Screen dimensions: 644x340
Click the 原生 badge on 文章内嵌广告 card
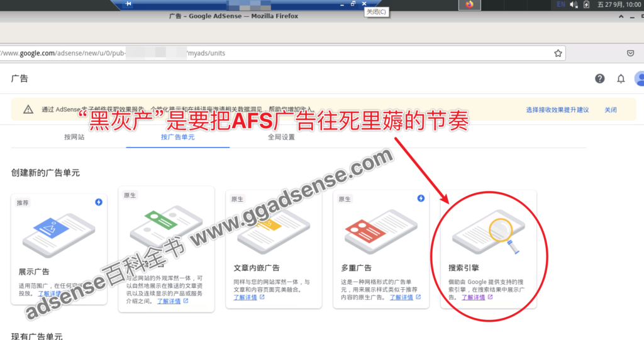pos(237,199)
